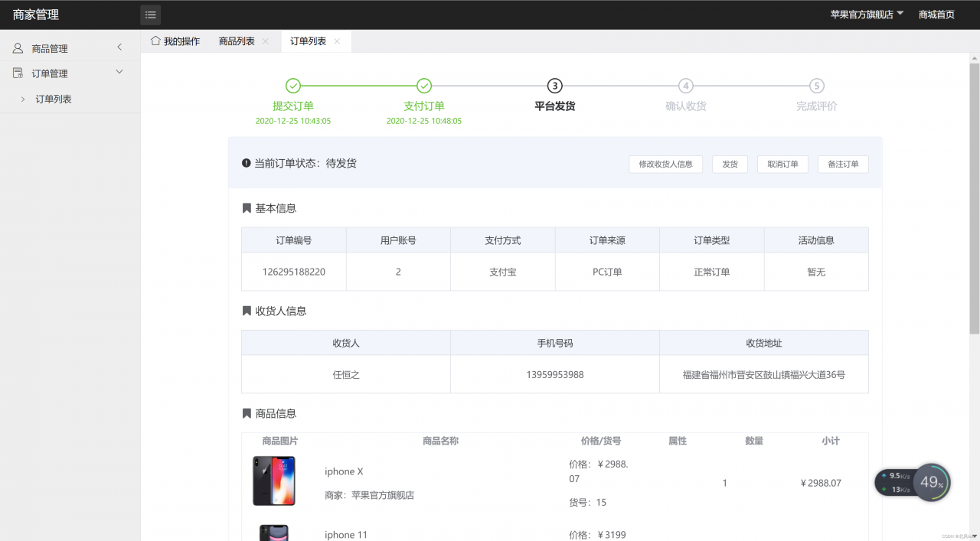
Task: Click phone number 13959953988
Action: click(x=555, y=375)
